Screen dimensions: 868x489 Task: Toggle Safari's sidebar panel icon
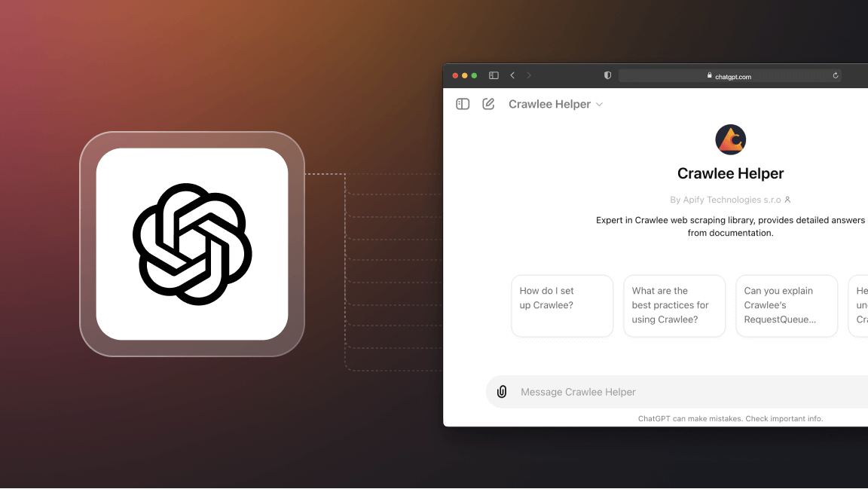pyautogui.click(x=494, y=75)
